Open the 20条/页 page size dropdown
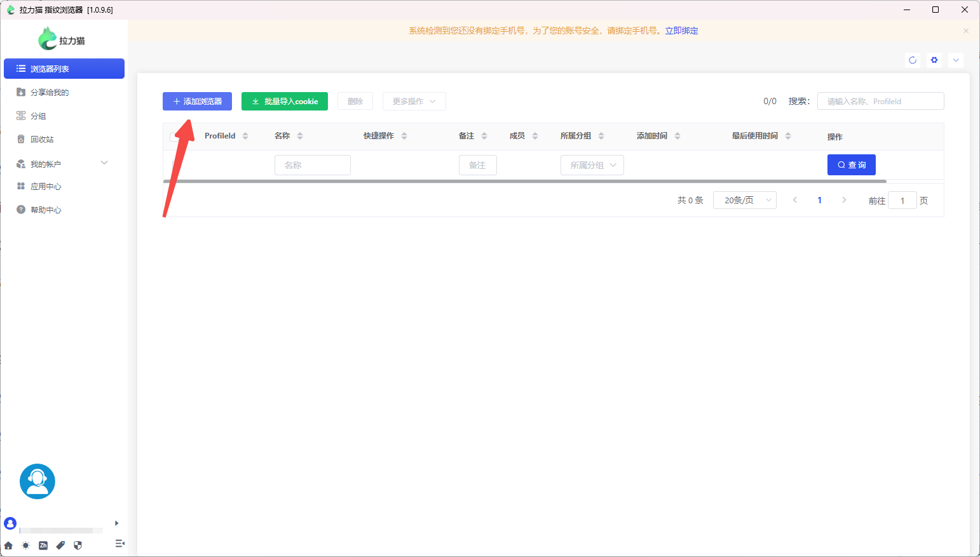 tap(744, 200)
